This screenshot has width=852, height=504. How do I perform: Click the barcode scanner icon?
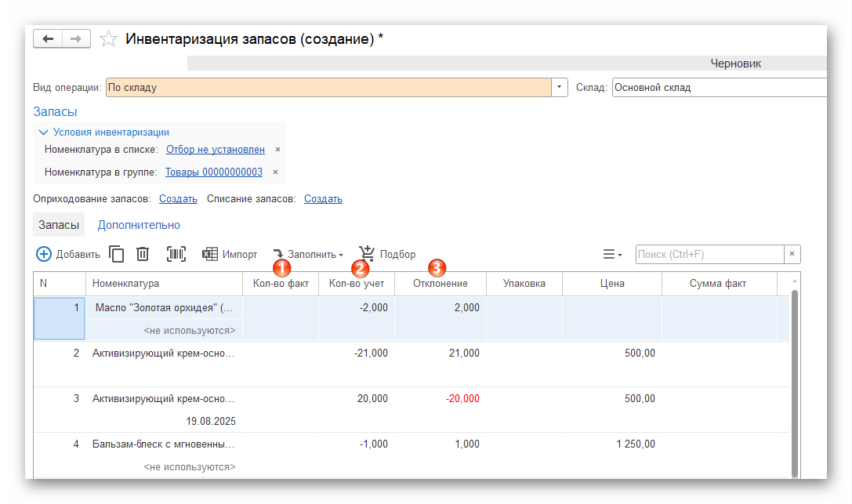tap(176, 254)
